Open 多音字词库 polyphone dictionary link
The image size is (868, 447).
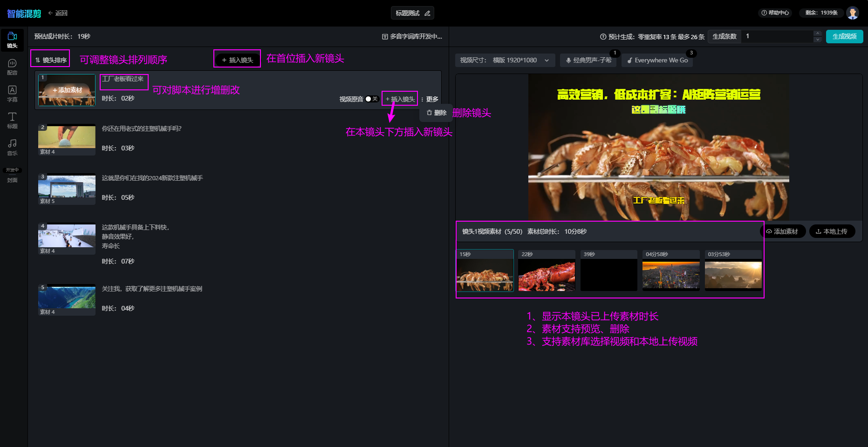coord(412,36)
